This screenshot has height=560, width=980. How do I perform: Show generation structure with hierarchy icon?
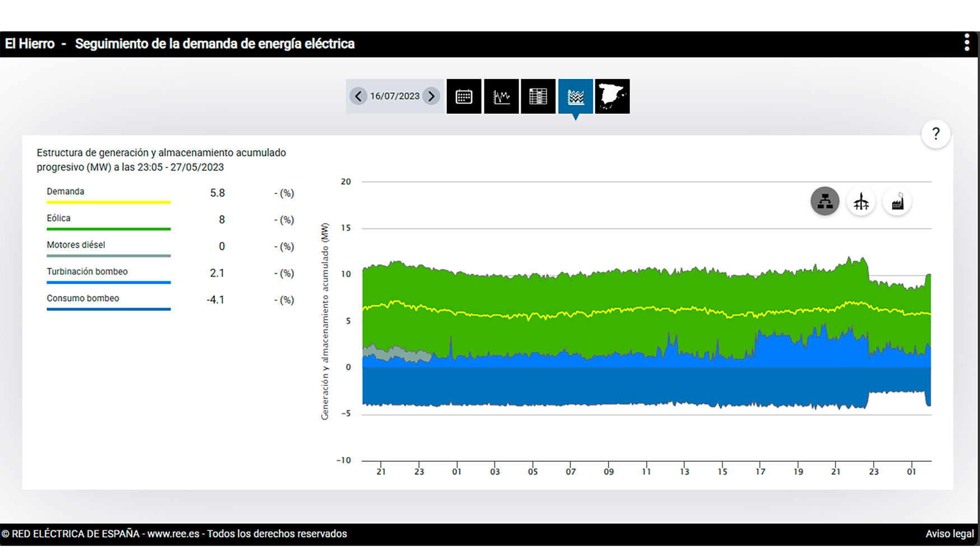click(825, 201)
